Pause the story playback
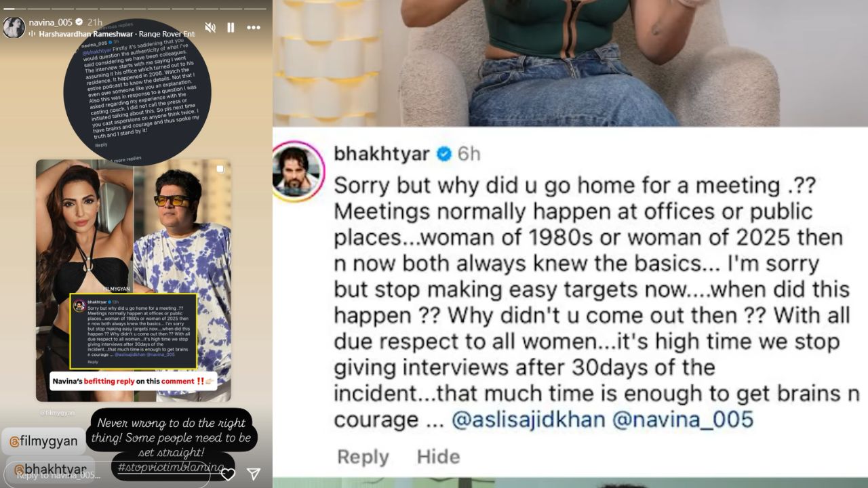The image size is (868, 488). tap(231, 28)
